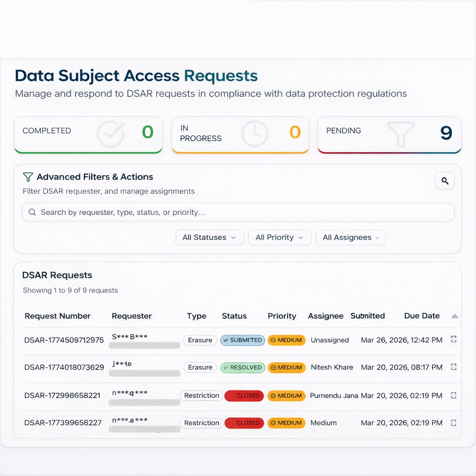Open the All Priority dropdown

click(x=279, y=238)
